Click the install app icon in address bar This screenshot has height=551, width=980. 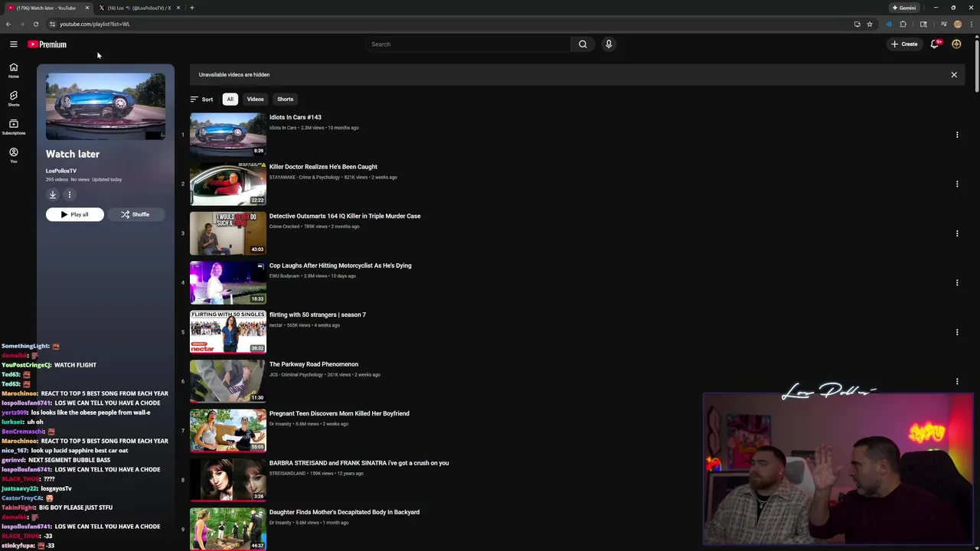click(x=857, y=24)
